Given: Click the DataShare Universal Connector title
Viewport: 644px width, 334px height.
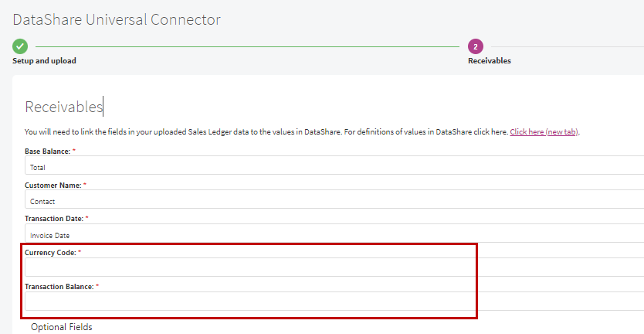Looking at the screenshot, I should 117,19.
